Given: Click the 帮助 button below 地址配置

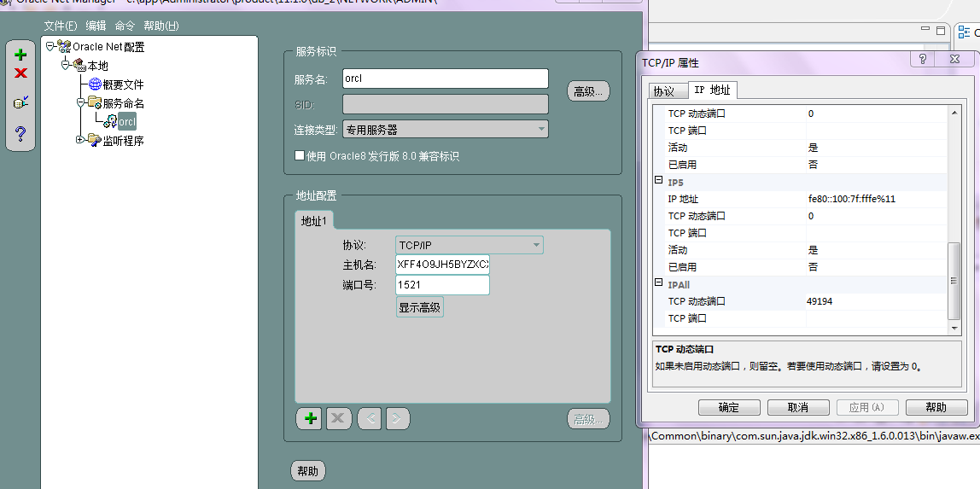Looking at the screenshot, I should click(x=307, y=470).
